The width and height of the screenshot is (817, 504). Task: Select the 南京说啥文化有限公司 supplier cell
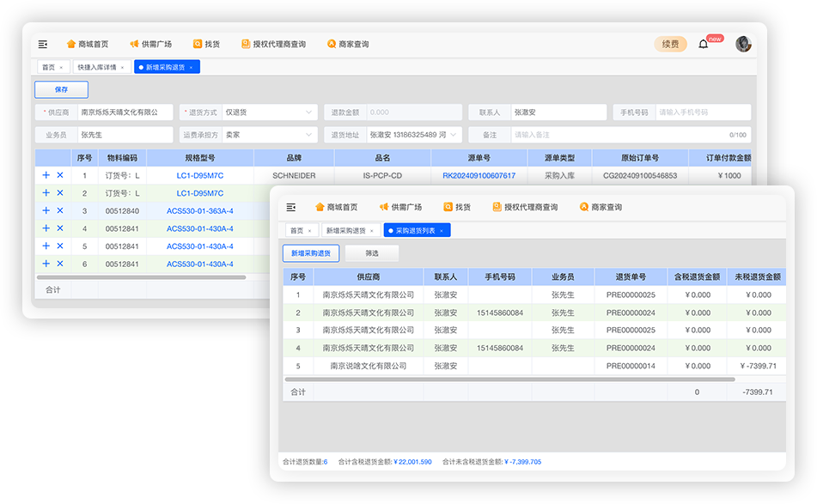(x=369, y=366)
